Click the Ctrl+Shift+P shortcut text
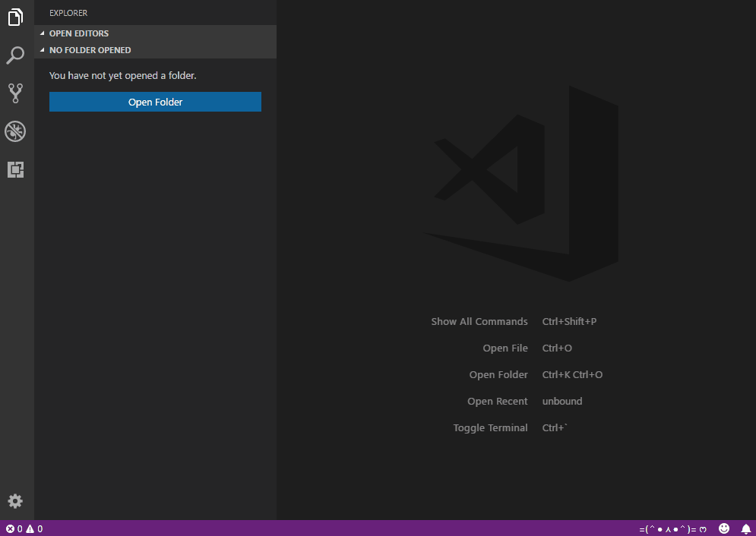Image resolution: width=756 pixels, height=536 pixels. pos(569,322)
